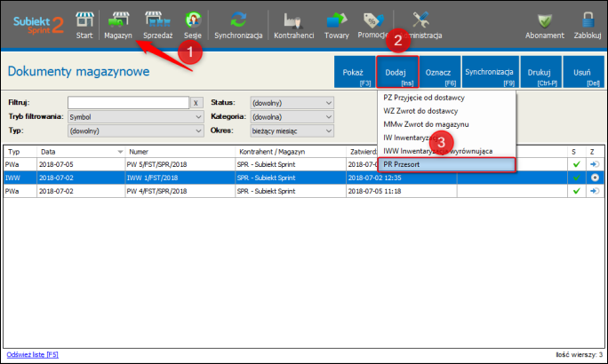Open the Sprzedaż module
Image resolution: width=608 pixels, height=364 pixels.
point(157,23)
